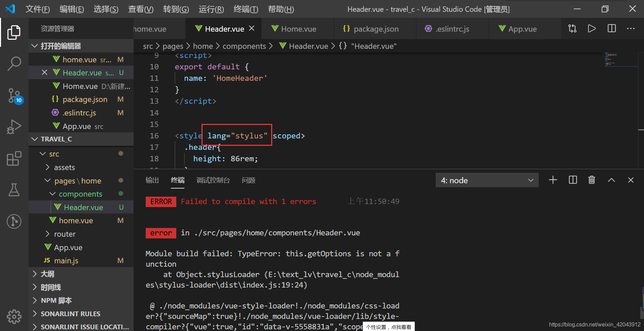
Task: Open the Git Graph sidebar icon
Action: (x=14, y=221)
